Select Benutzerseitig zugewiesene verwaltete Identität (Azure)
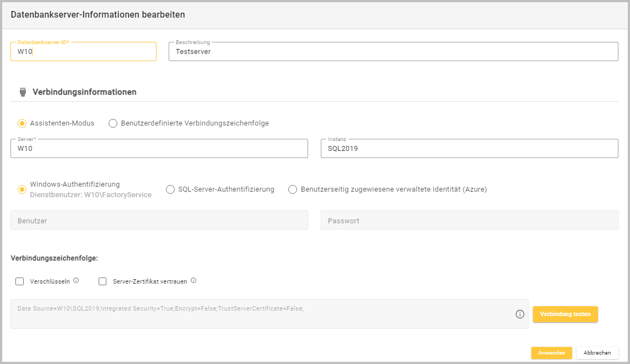Viewport: 630px width, 364px height. pyautogui.click(x=293, y=189)
